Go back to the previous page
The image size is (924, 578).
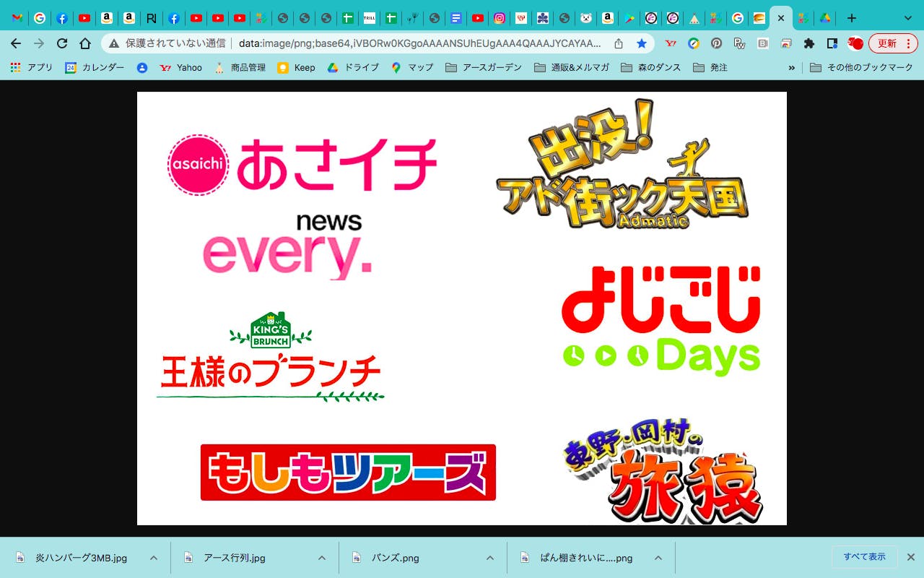16,43
